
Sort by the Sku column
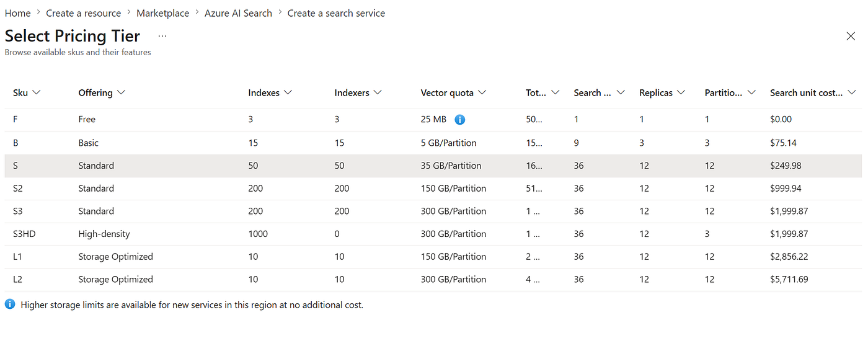point(27,92)
